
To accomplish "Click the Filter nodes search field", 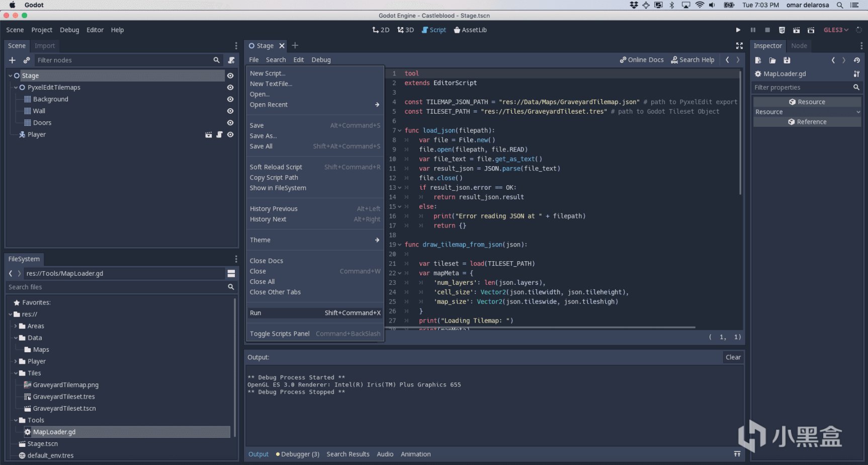I will 123,60.
